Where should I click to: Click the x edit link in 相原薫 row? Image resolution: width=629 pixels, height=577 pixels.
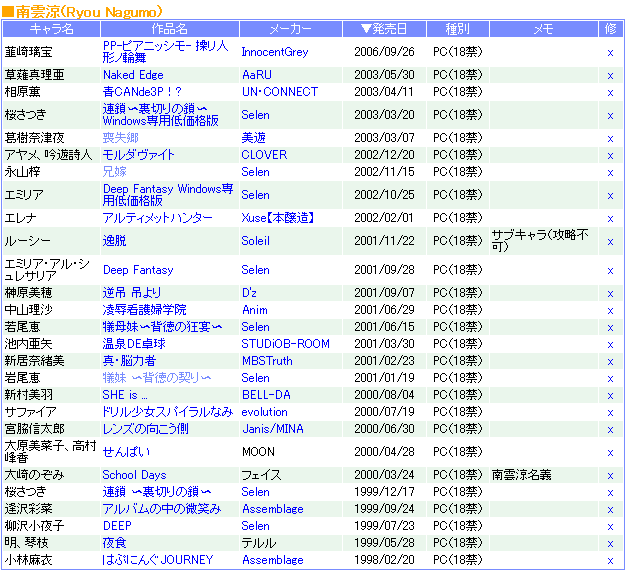[611, 93]
